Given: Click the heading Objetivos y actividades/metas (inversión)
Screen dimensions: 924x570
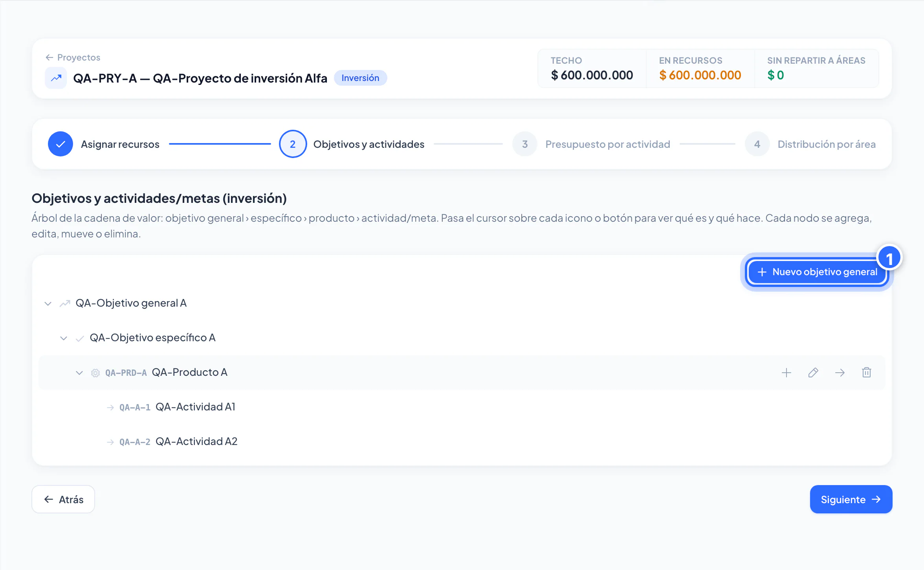Looking at the screenshot, I should (x=159, y=199).
